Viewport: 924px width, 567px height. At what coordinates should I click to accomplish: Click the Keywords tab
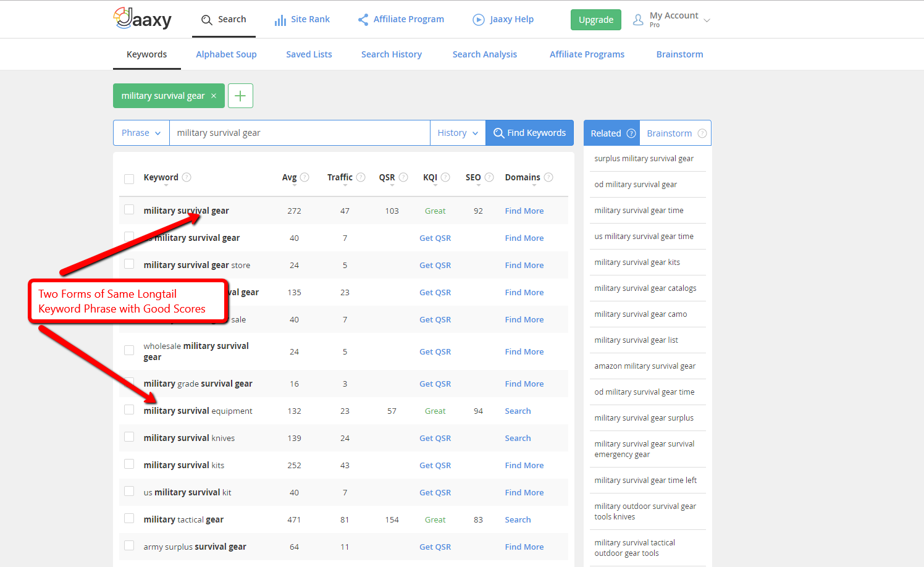tap(146, 54)
